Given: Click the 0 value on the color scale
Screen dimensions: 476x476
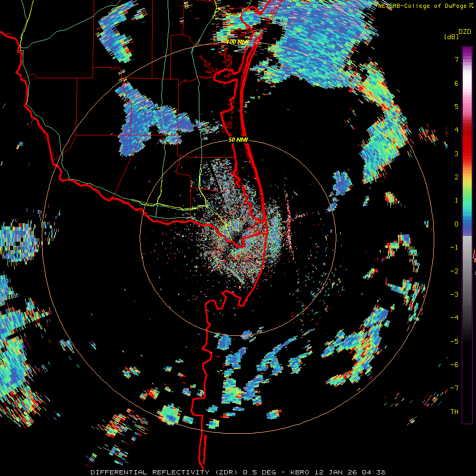Looking at the screenshot, I should tap(456, 224).
